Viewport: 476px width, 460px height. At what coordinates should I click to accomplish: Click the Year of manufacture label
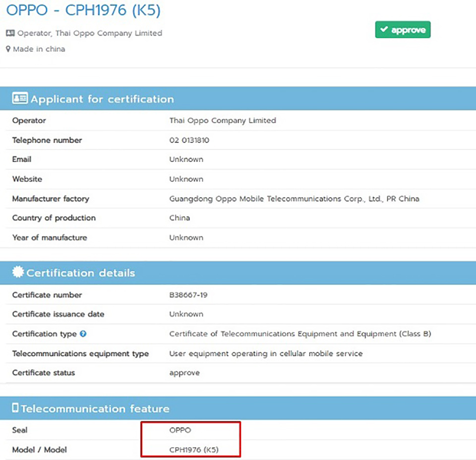50,237
